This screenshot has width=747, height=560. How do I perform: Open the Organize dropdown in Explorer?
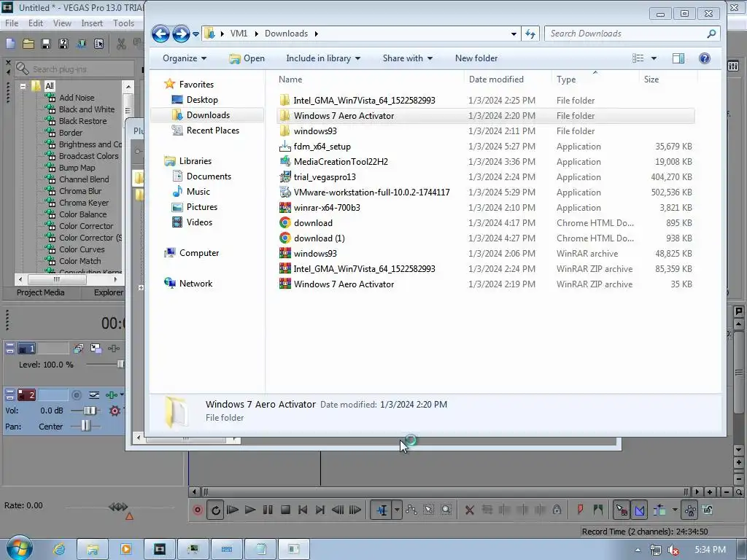coord(185,58)
